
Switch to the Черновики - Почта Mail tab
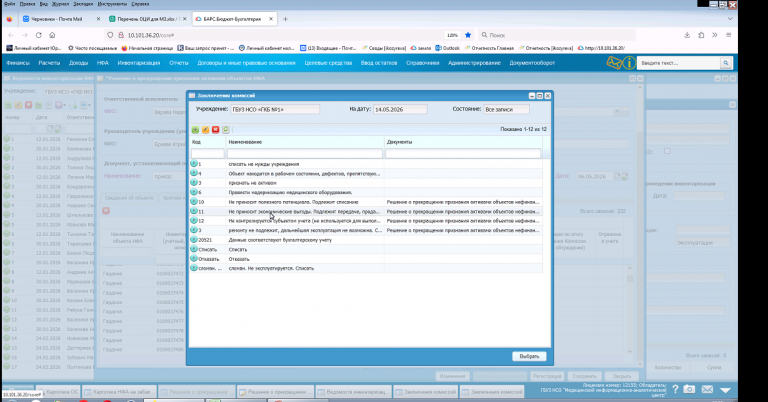coord(61,19)
